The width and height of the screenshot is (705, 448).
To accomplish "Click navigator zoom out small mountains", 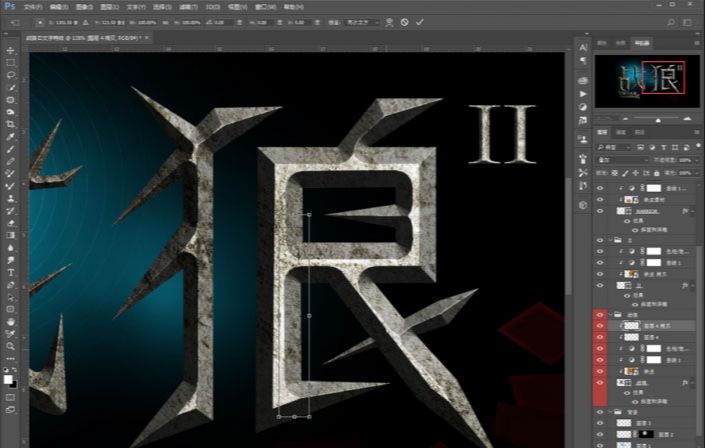I will [625, 118].
